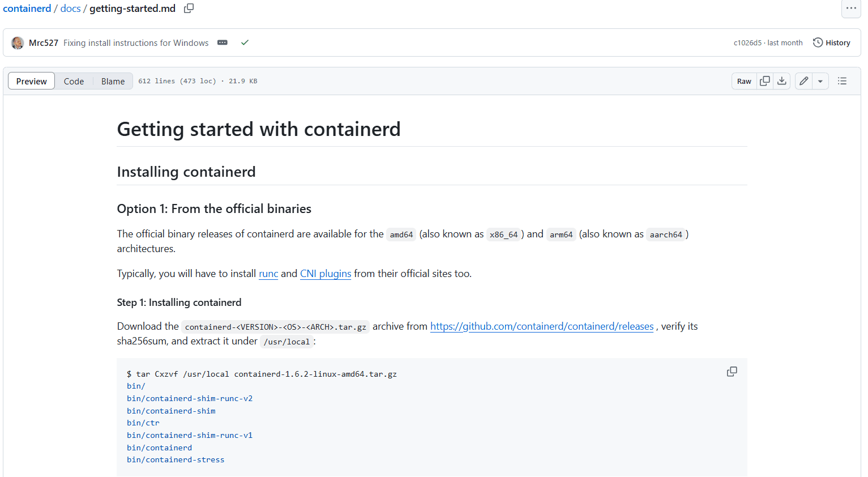This screenshot has height=477, width=868.
Task: Open containerd releases URL
Action: click(541, 326)
